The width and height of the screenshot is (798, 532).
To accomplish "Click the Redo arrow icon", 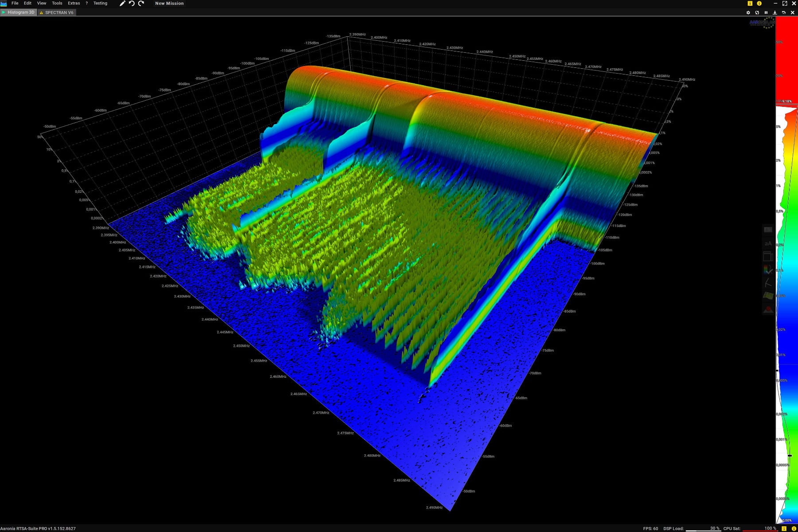I will 141,3.
